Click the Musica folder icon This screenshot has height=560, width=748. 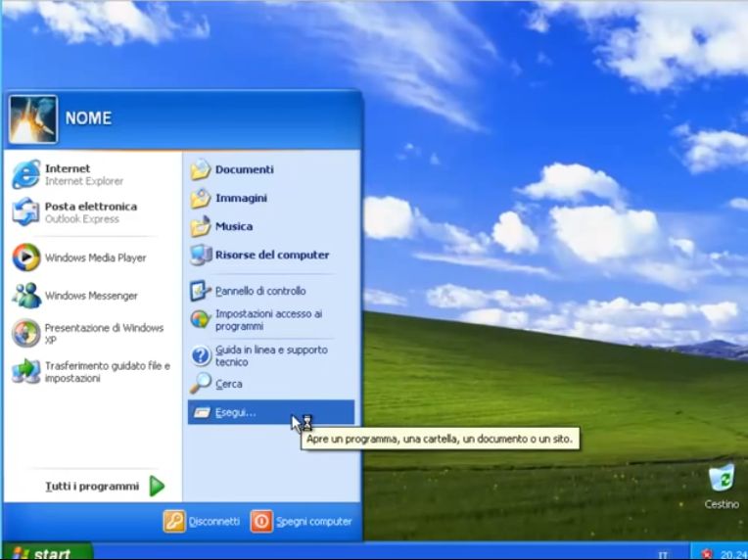201,226
